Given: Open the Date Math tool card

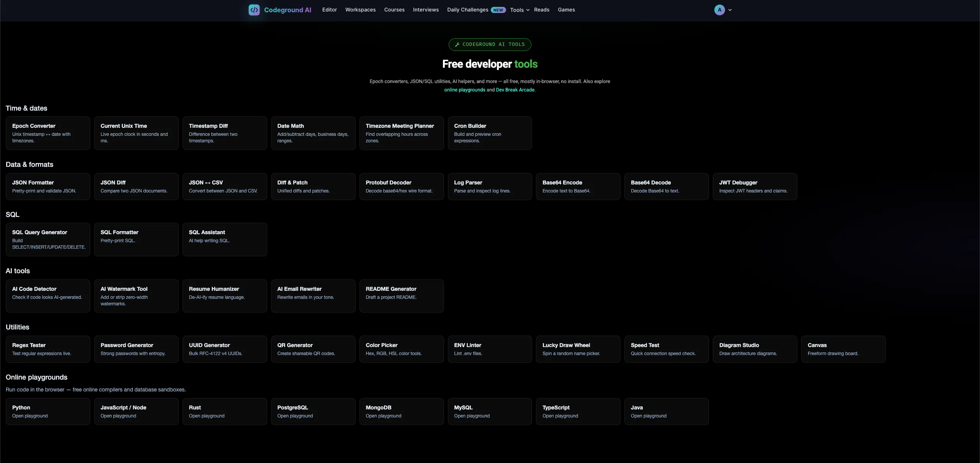Looking at the screenshot, I should [x=313, y=133].
